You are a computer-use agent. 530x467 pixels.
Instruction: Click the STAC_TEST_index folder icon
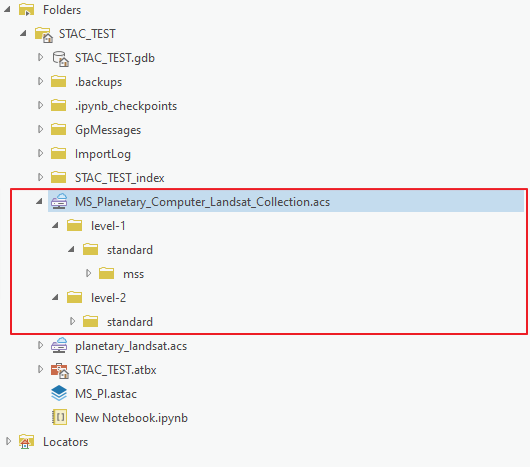click(58, 178)
